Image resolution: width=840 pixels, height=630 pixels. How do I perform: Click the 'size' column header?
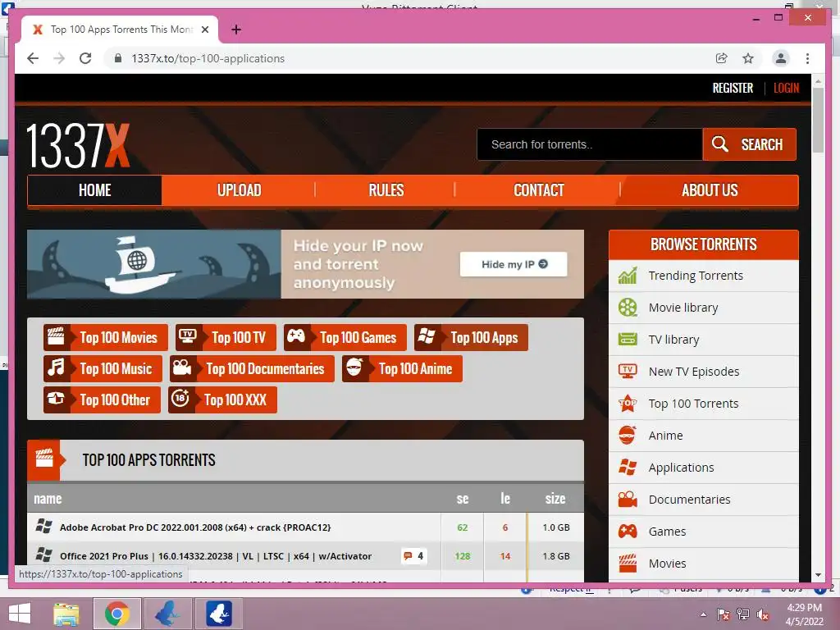tap(555, 499)
